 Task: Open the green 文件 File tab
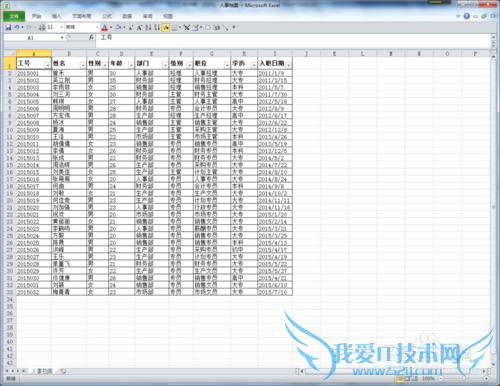pyautogui.click(x=14, y=16)
